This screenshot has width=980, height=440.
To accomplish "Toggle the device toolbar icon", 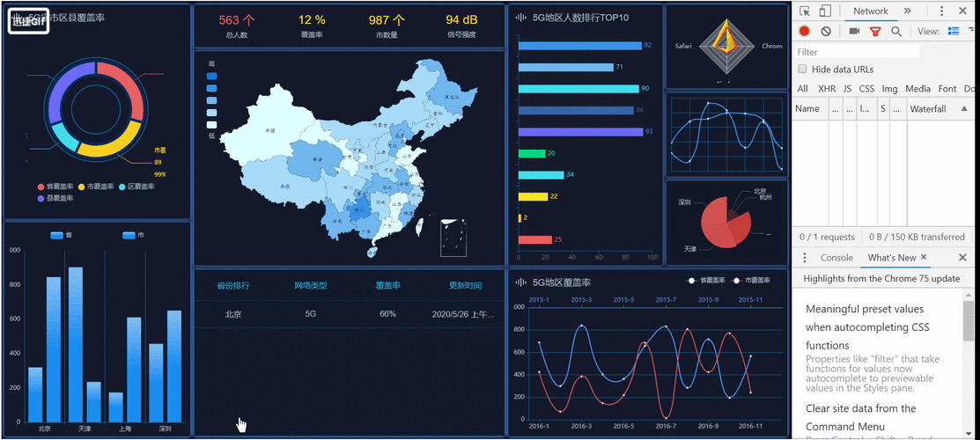I will (x=825, y=11).
